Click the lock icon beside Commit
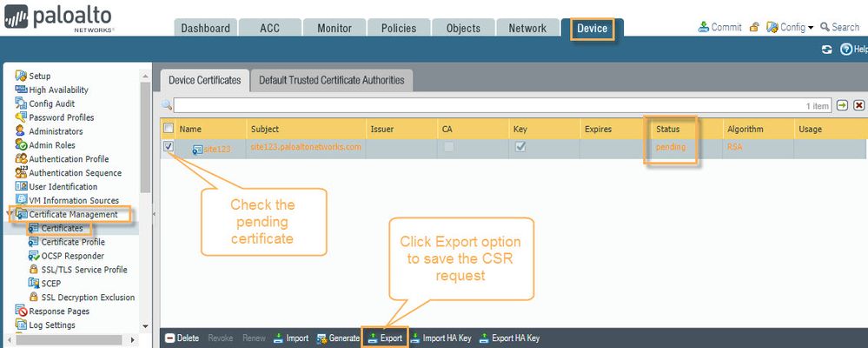Viewport: 868px width, 348px height. point(754,27)
